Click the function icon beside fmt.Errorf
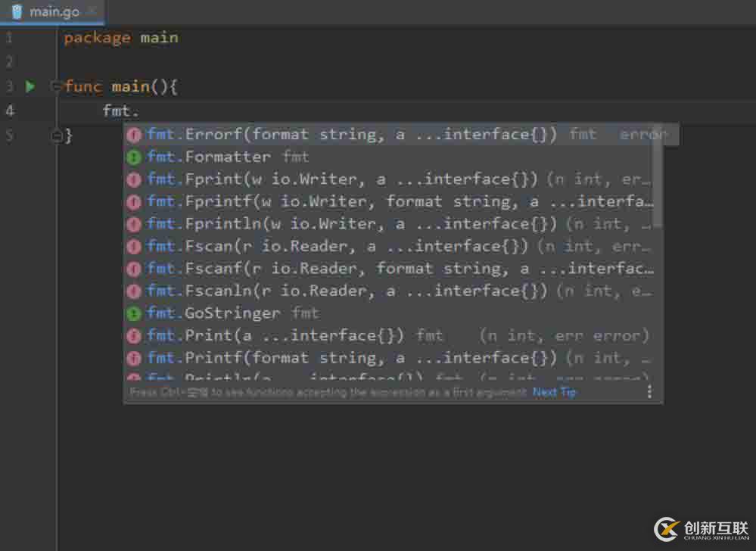The image size is (756, 551). (134, 135)
